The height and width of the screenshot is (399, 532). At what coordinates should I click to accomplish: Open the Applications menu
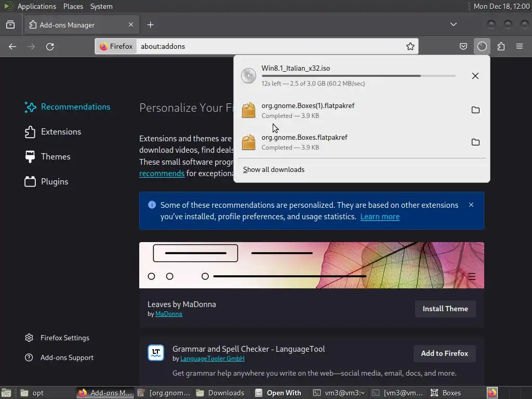coord(37,6)
